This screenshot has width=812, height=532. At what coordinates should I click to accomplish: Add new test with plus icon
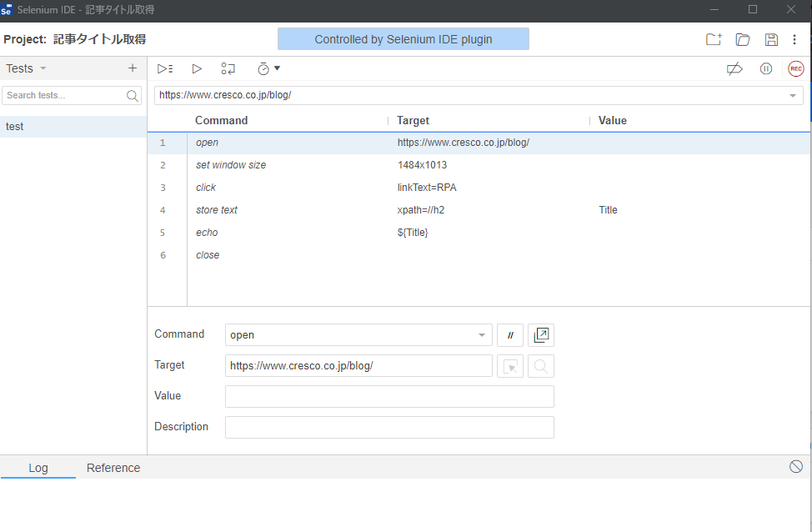[133, 68]
